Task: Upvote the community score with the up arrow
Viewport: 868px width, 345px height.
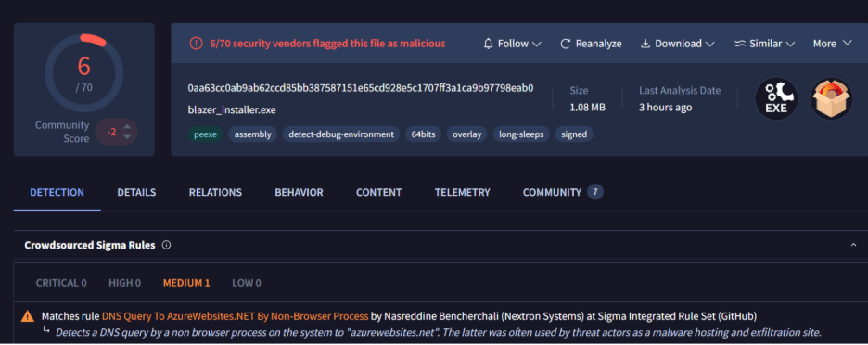Action: point(127,126)
